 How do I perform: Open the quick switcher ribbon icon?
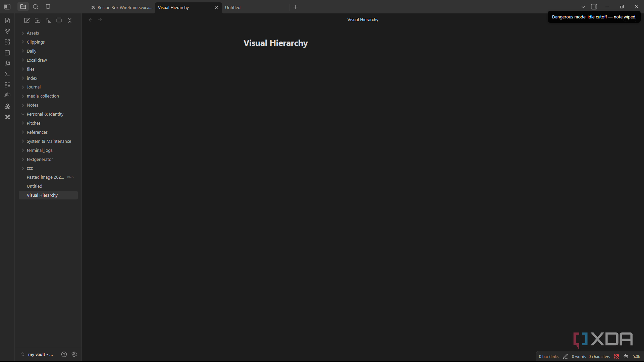click(7, 20)
